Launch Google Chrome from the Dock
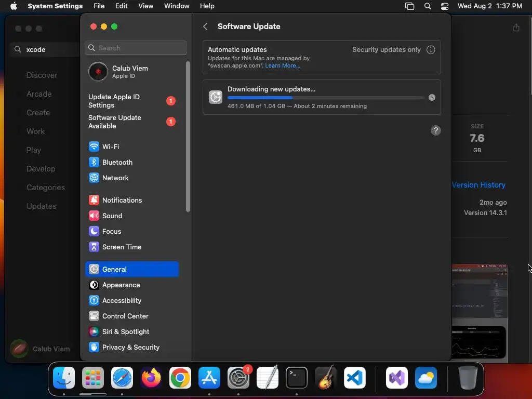Screen dimensions: 532x399 (x=180, y=377)
